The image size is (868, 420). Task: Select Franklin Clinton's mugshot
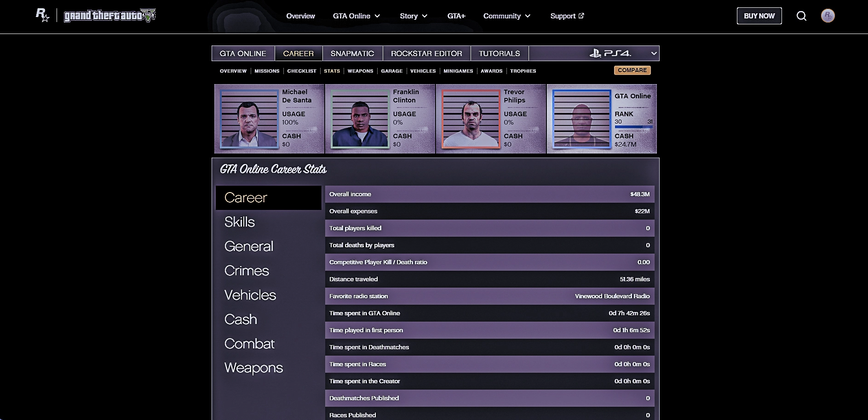[x=359, y=119]
